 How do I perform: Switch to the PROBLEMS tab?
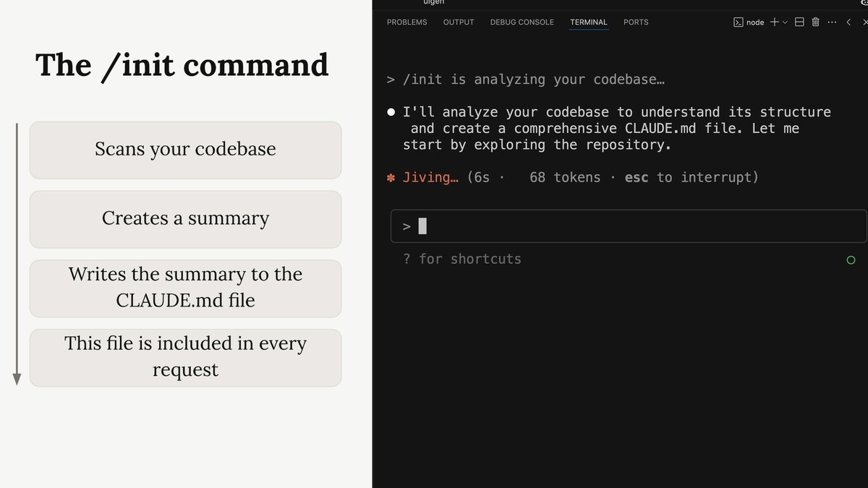pyautogui.click(x=407, y=22)
